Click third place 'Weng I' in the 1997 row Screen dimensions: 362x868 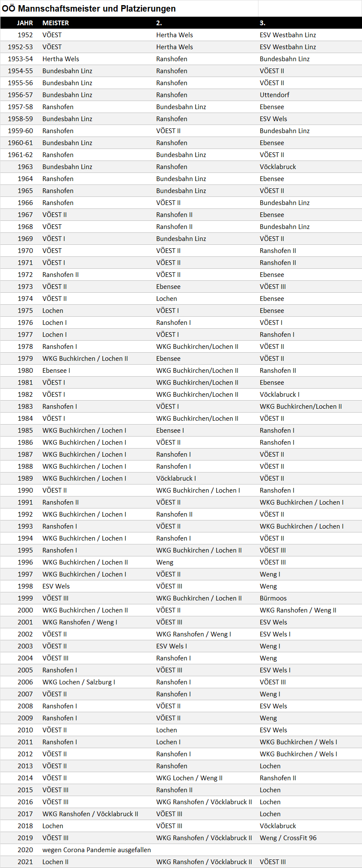270,574
